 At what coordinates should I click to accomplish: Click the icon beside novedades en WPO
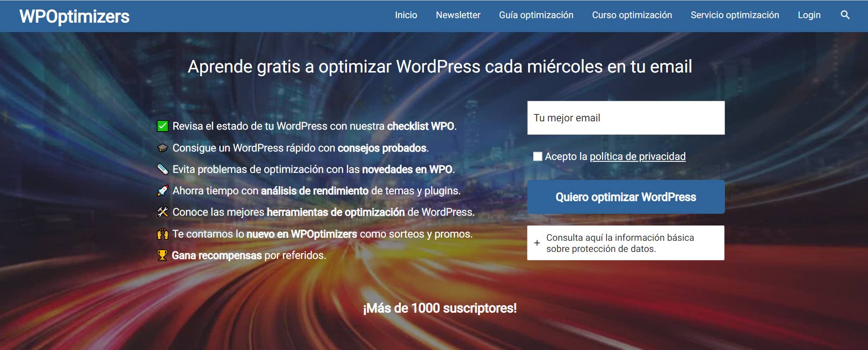(163, 169)
